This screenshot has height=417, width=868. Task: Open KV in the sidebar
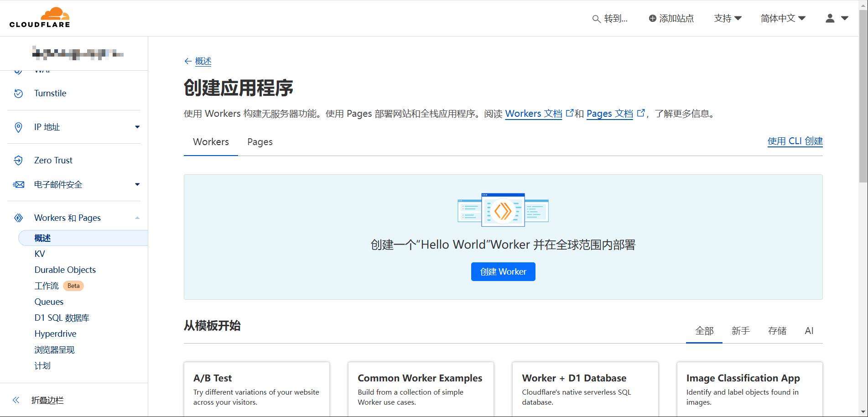click(40, 254)
